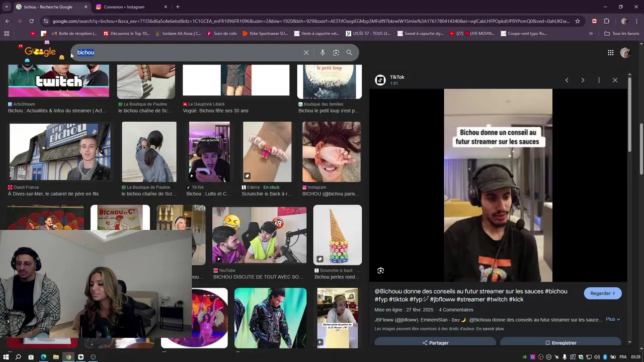Open Google account avatar on the results page
This screenshot has width=644, height=362.
[x=625, y=52]
